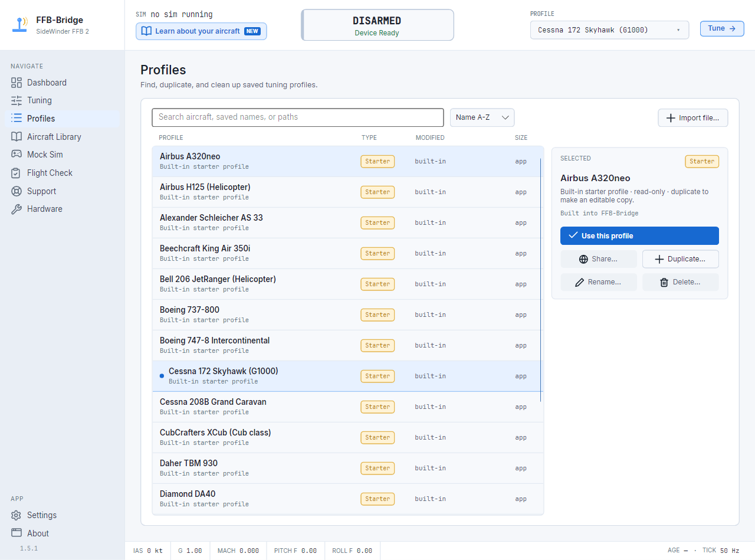
Task: Click the PITCH F 0.00 status readout
Action: (x=296, y=551)
